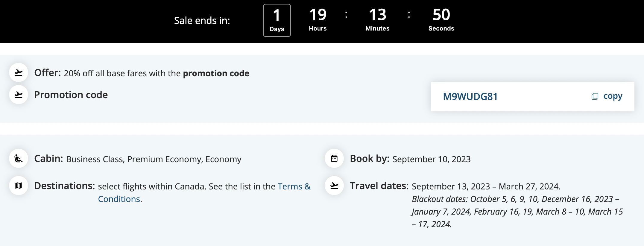Click the Sale ends in label
This screenshot has width=644, height=246.
(x=202, y=20)
